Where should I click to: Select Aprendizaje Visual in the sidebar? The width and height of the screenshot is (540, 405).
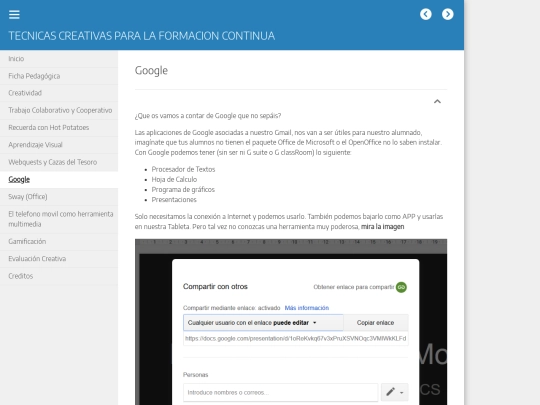59,145
